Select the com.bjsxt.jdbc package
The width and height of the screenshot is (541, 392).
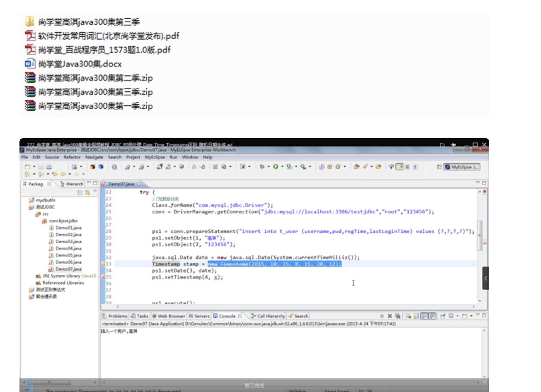[60, 221]
